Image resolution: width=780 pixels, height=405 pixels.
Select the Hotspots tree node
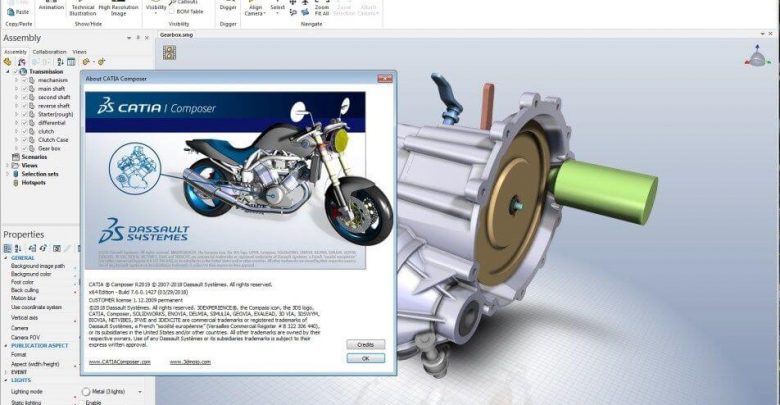click(x=33, y=183)
